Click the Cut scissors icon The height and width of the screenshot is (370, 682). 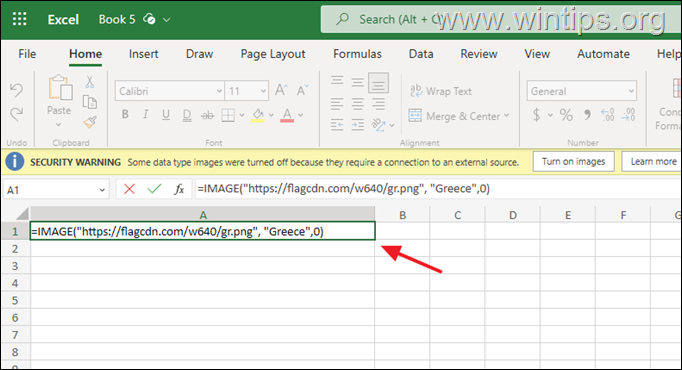[90, 82]
